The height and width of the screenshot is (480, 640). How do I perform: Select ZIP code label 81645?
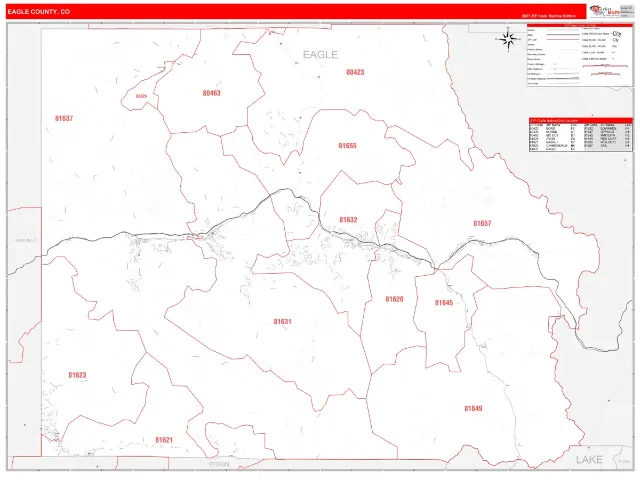[x=444, y=302]
